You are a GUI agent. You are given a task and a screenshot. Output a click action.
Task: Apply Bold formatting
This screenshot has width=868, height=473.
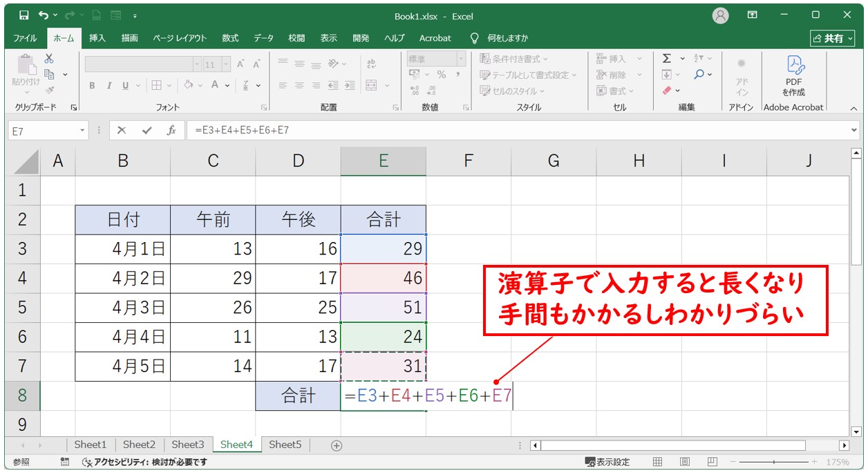[92, 84]
